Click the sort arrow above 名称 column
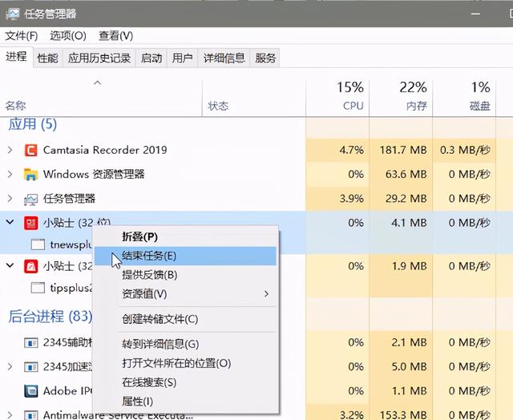Screen dimensions: 513x420 click(x=98, y=83)
